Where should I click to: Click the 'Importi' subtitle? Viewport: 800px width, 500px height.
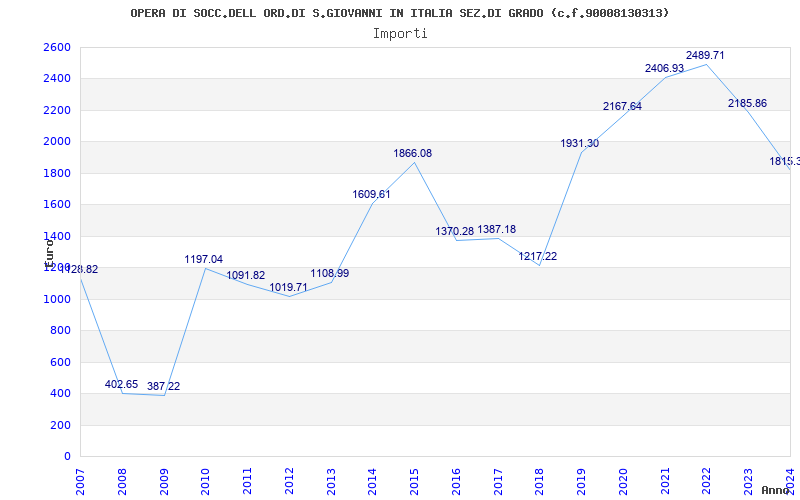(400, 34)
